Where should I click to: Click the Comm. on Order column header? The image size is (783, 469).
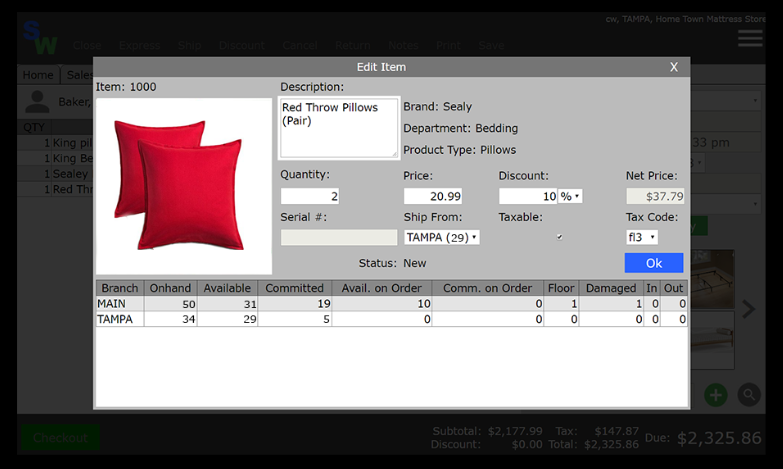[x=487, y=288]
